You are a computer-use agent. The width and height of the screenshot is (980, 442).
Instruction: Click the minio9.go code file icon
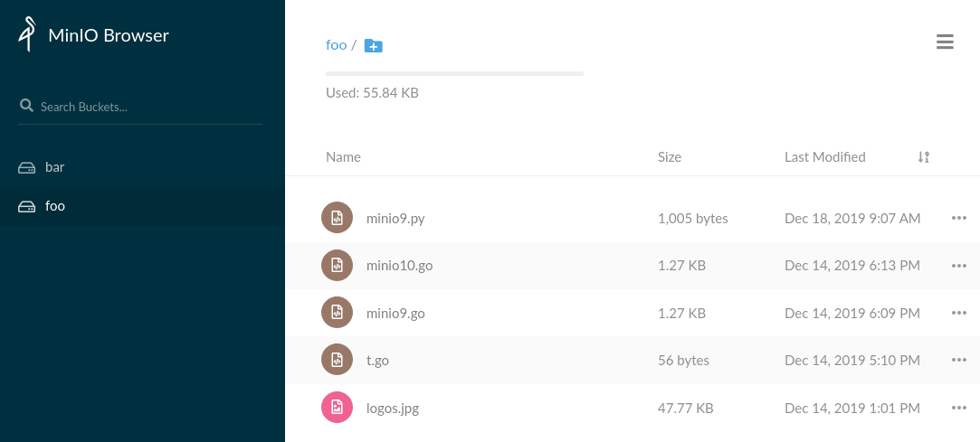337,313
